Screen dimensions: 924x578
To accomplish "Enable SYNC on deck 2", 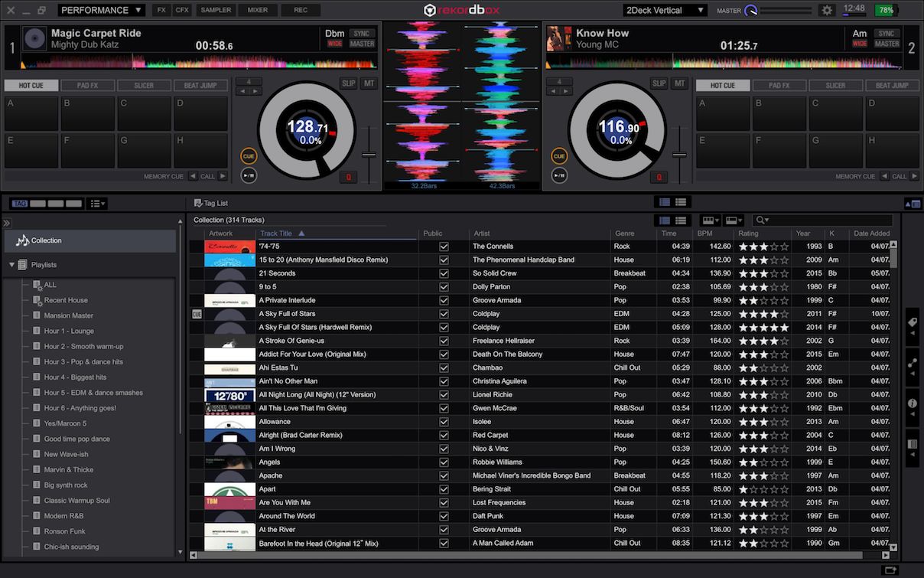I will [885, 34].
